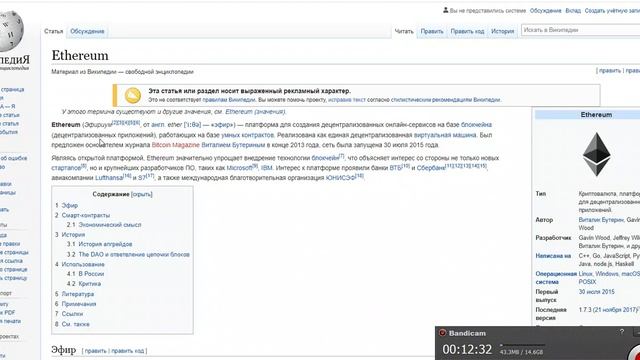Open the Bitcoin Magazine red link
Screen dimensions: 640x360
pyautogui.click(x=176, y=145)
